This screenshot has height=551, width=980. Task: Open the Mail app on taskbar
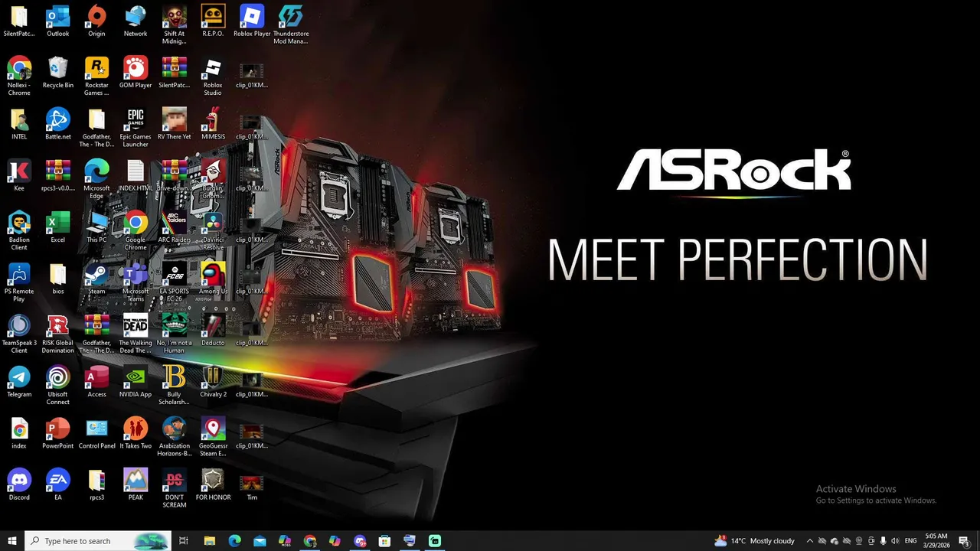pos(260,541)
